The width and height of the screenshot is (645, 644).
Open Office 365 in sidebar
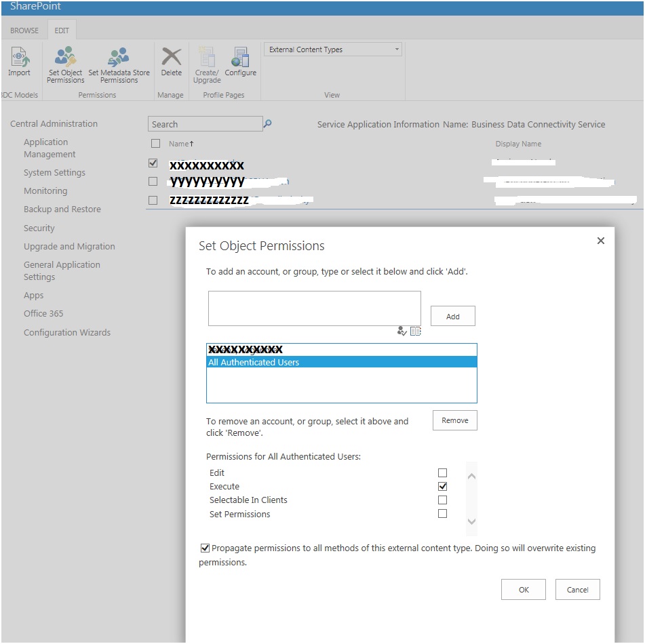click(43, 313)
